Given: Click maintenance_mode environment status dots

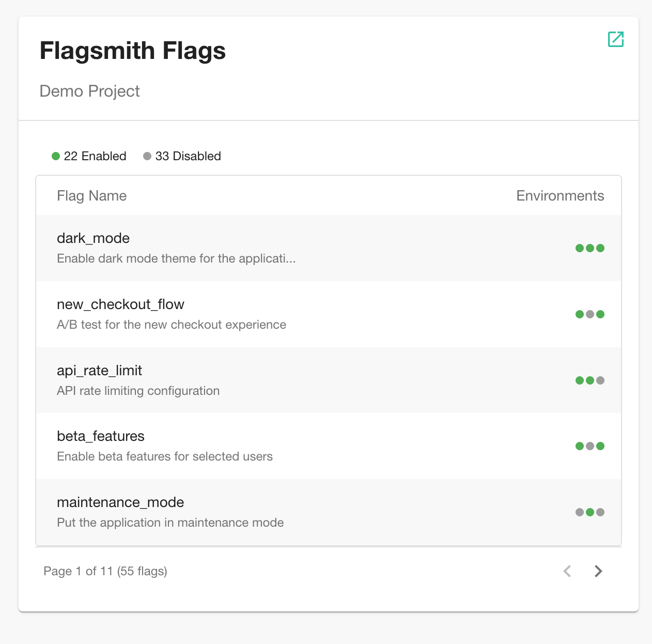Looking at the screenshot, I should tap(589, 512).
